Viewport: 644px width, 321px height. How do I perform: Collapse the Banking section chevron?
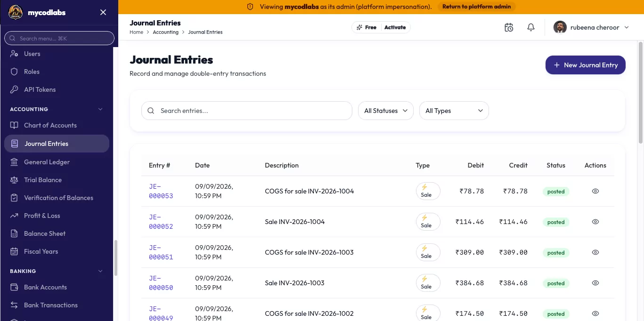[x=100, y=271]
